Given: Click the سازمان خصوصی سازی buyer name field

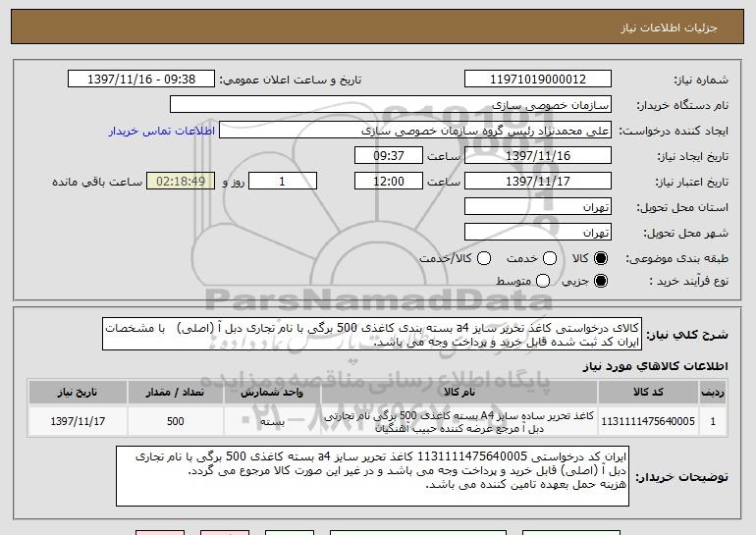Looking at the screenshot, I should point(391,105).
